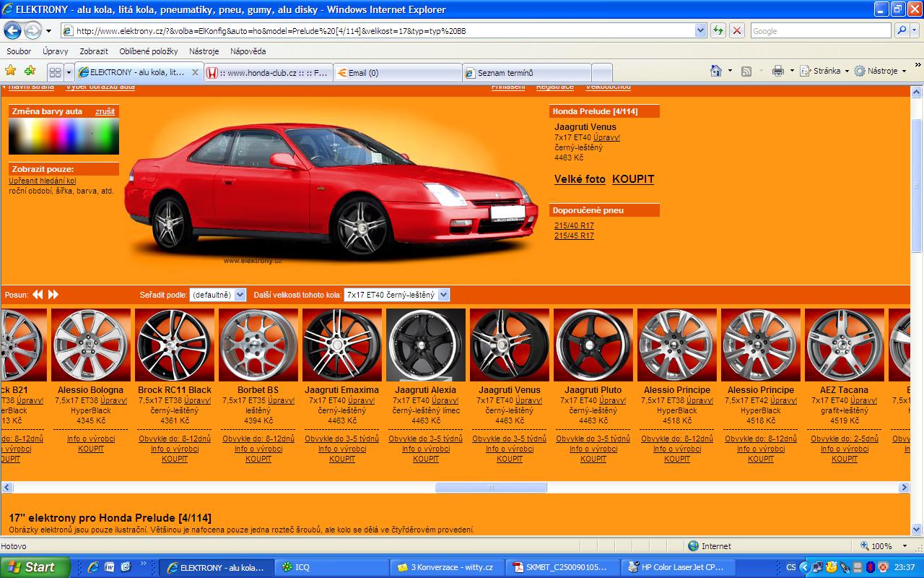Click the Google search input field
Viewport: 924px width, 578px height.
[x=820, y=30]
